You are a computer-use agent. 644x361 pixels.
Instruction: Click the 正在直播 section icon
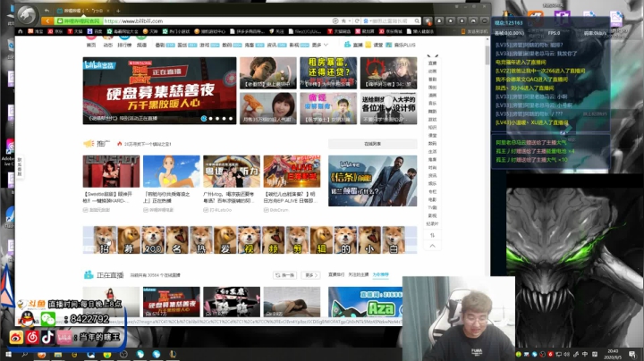(x=89, y=275)
